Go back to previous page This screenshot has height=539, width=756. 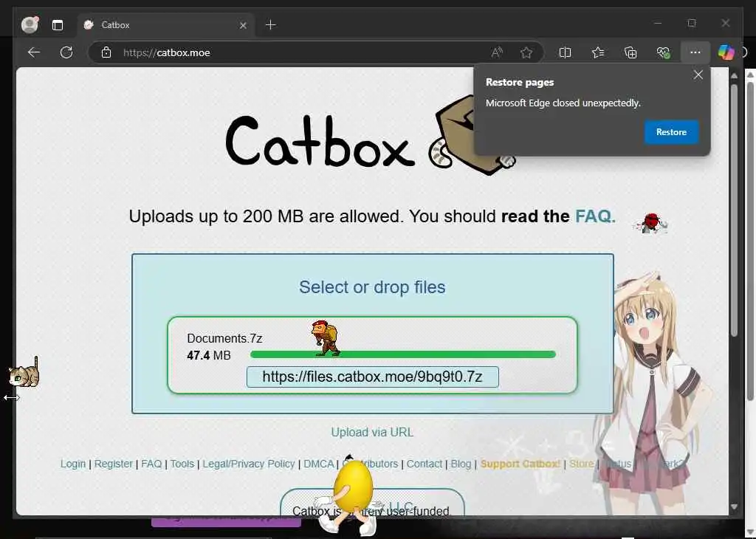34,52
